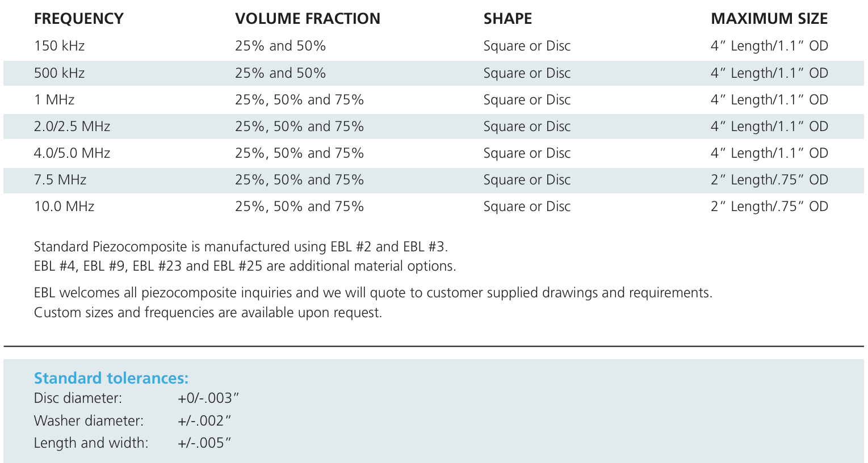Viewport: 868px width, 463px height.
Task: Click the 4.0/5.0 MHz row label
Action: pyautogui.click(x=72, y=153)
